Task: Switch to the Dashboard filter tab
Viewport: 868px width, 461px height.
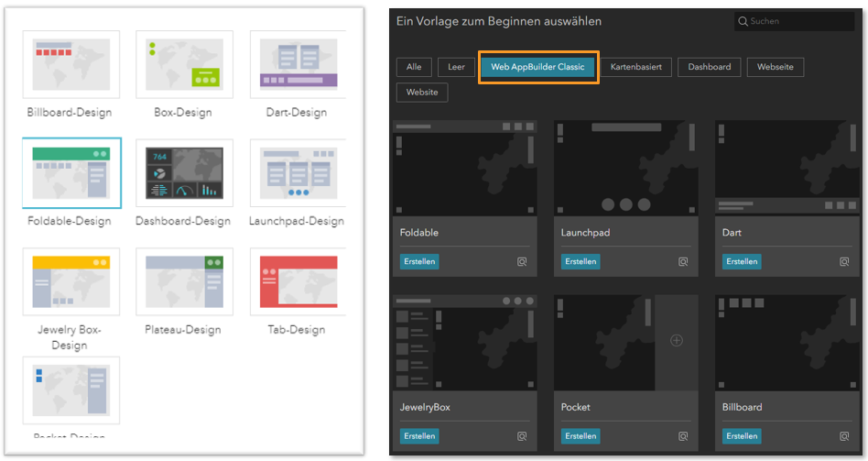Action: coord(709,67)
